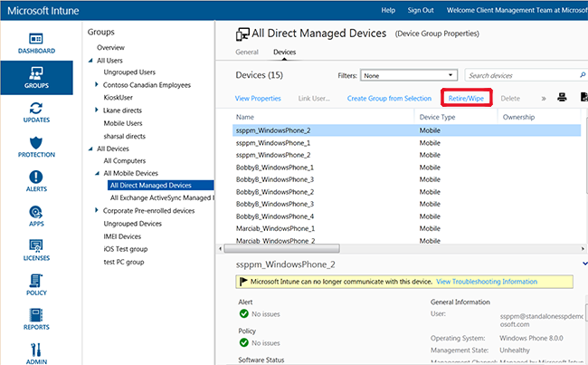Viewport: 588px width, 365px height.
Task: Click the horizontal scrollbar thumb
Action: [281, 248]
